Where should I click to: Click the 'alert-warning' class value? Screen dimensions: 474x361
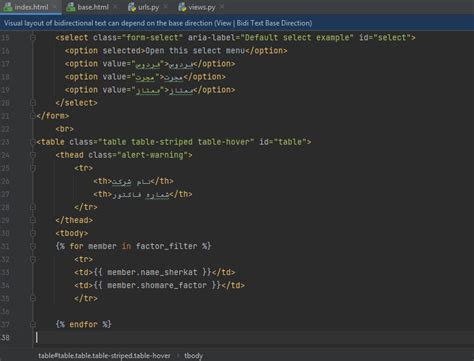[152, 155]
